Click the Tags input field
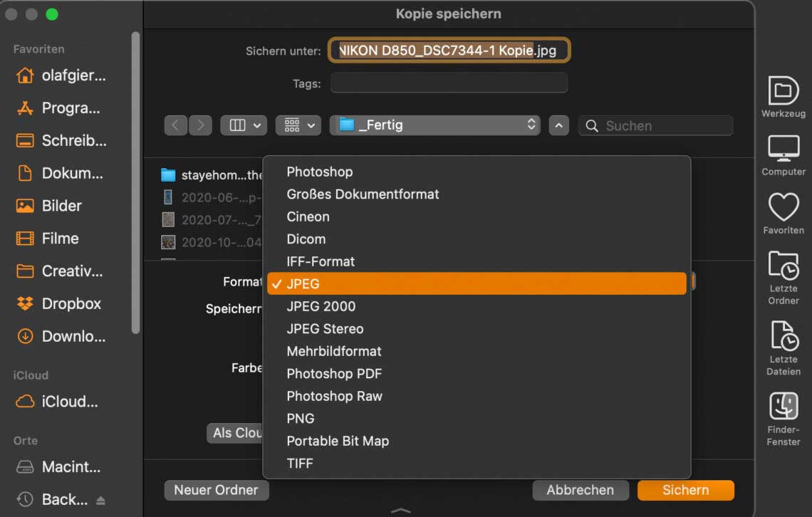The height and width of the screenshot is (517, 812). click(449, 83)
